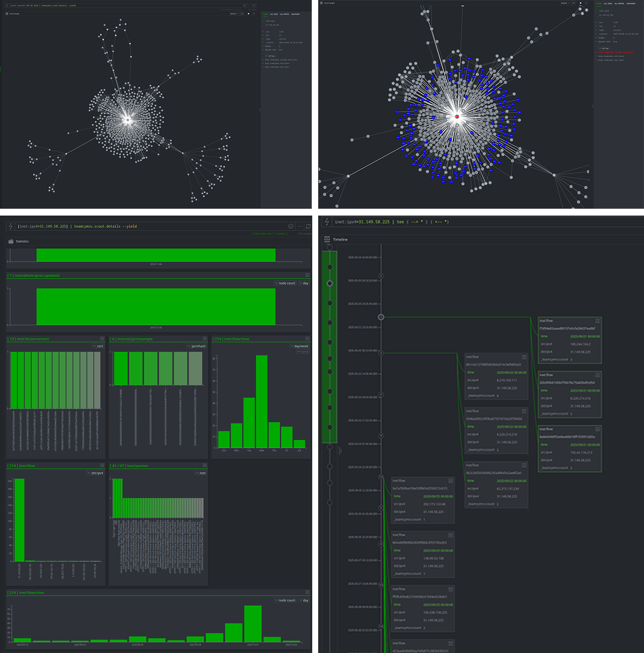Image resolution: width=644 pixels, height=653 pixels.
Task: Open the menu icon on the inet:flow card with src 62.215.137.234
Action: point(524,466)
